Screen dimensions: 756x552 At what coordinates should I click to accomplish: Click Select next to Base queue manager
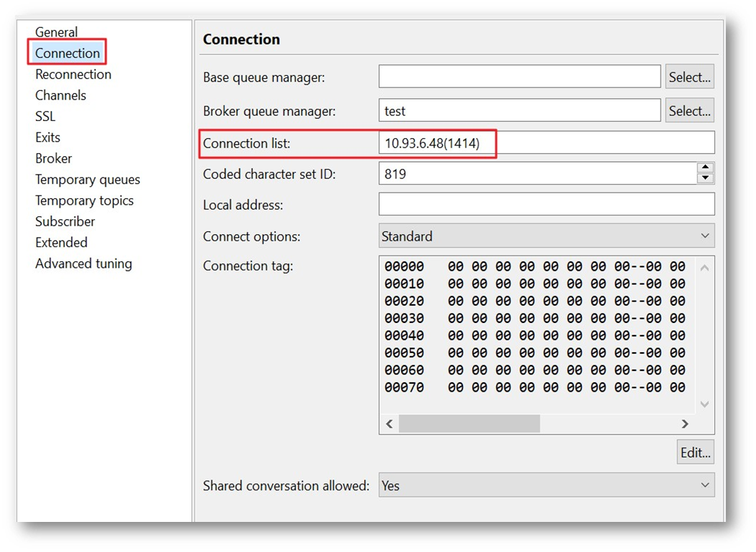click(689, 77)
